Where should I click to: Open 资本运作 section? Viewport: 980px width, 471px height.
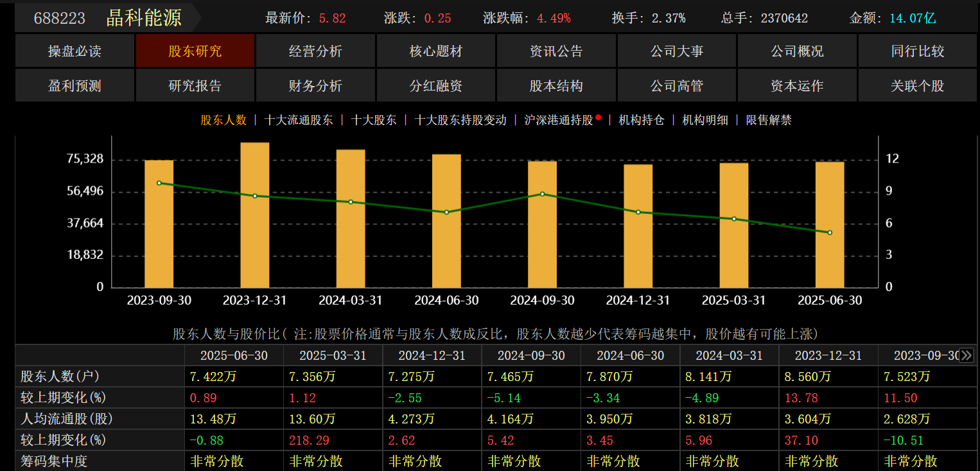[797, 85]
